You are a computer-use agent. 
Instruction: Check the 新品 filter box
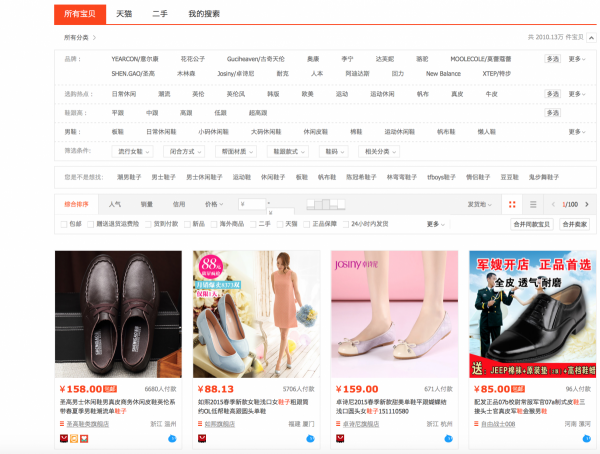click(x=188, y=224)
